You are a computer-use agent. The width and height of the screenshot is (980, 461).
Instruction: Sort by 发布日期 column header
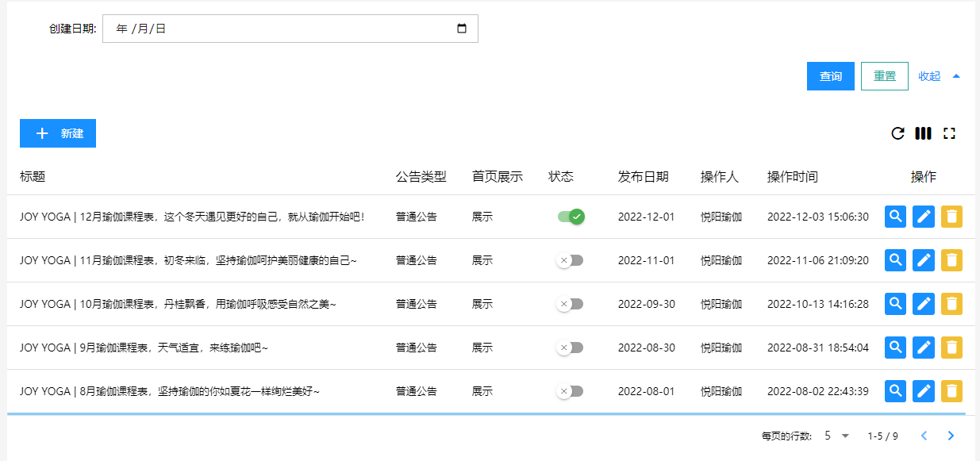(x=643, y=177)
